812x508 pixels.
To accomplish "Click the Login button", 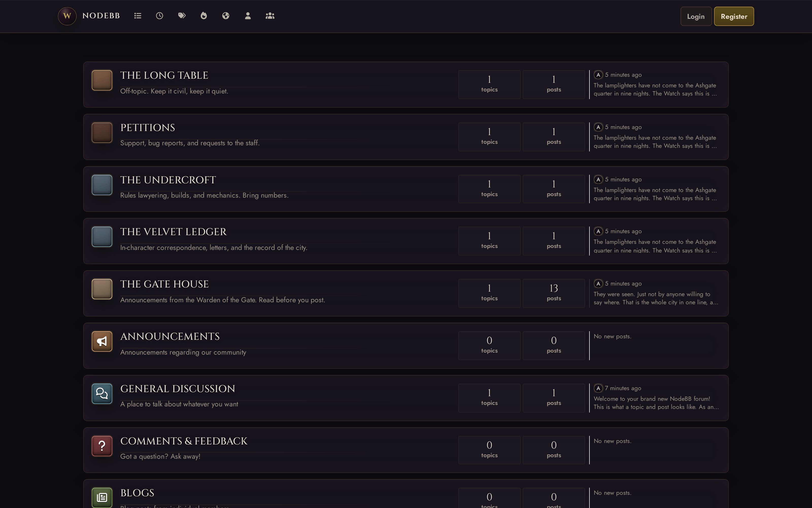I will (696, 16).
